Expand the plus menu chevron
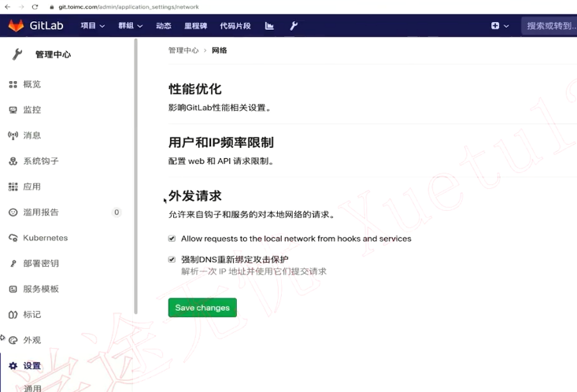This screenshot has width=577, height=392. pyautogui.click(x=506, y=26)
